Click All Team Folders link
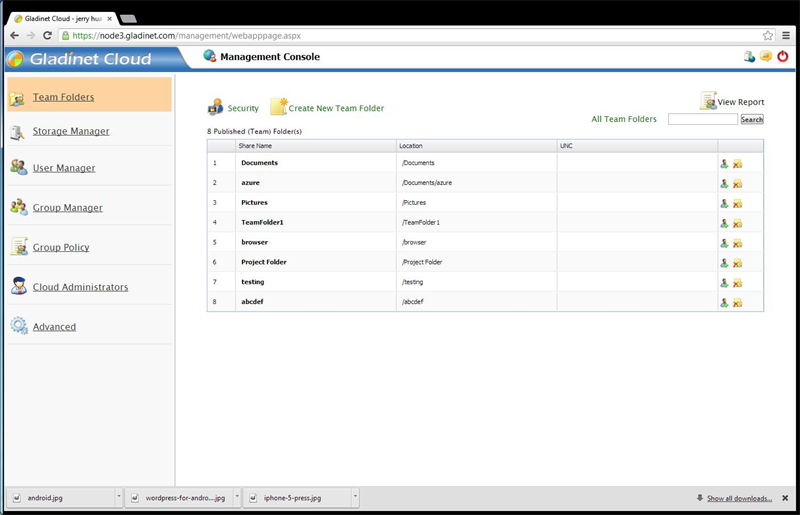 pyautogui.click(x=623, y=119)
